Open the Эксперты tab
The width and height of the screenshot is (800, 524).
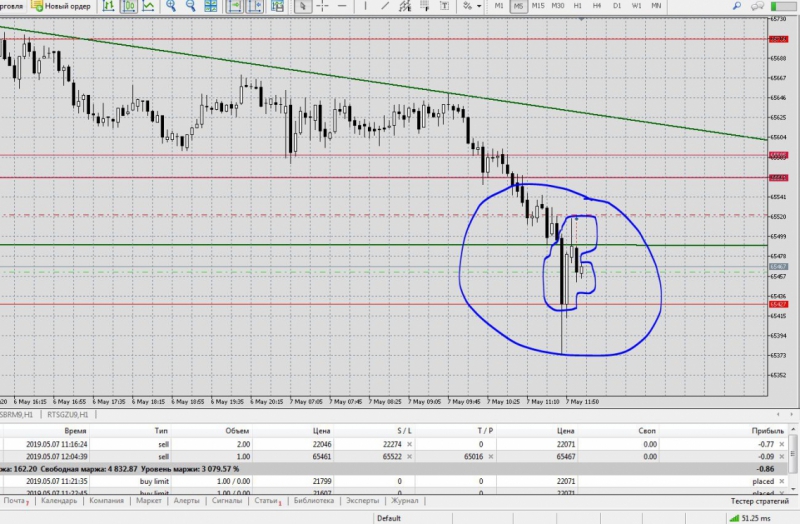point(362,501)
